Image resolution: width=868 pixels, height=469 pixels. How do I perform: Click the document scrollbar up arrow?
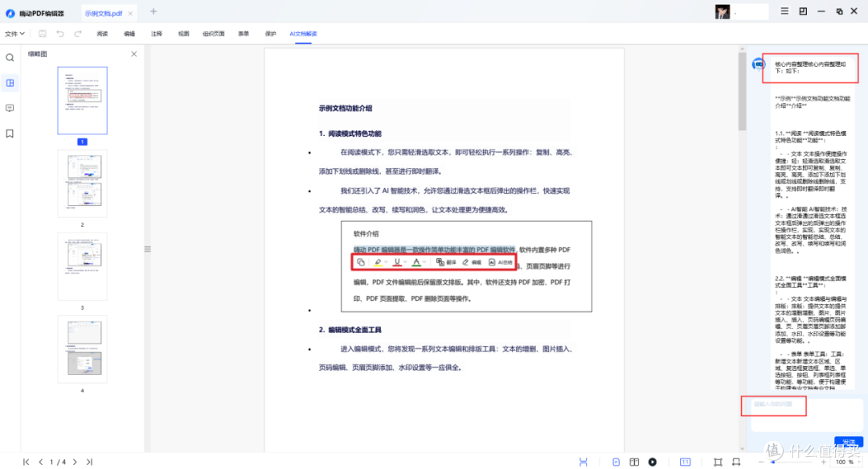point(743,49)
